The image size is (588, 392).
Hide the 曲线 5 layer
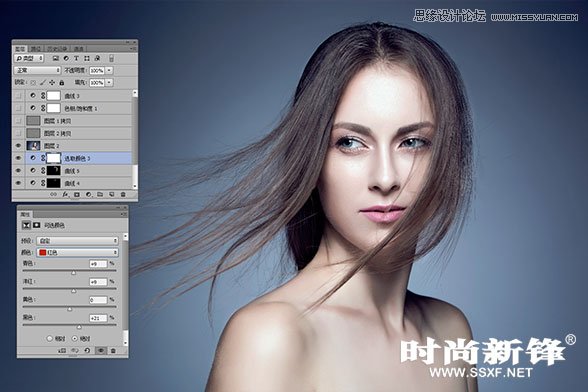[18, 171]
